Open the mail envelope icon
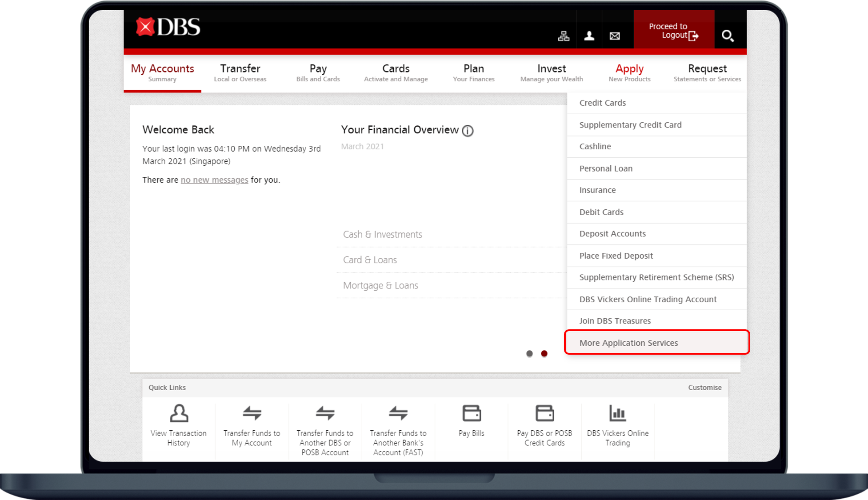868x500 pixels. tap(615, 36)
